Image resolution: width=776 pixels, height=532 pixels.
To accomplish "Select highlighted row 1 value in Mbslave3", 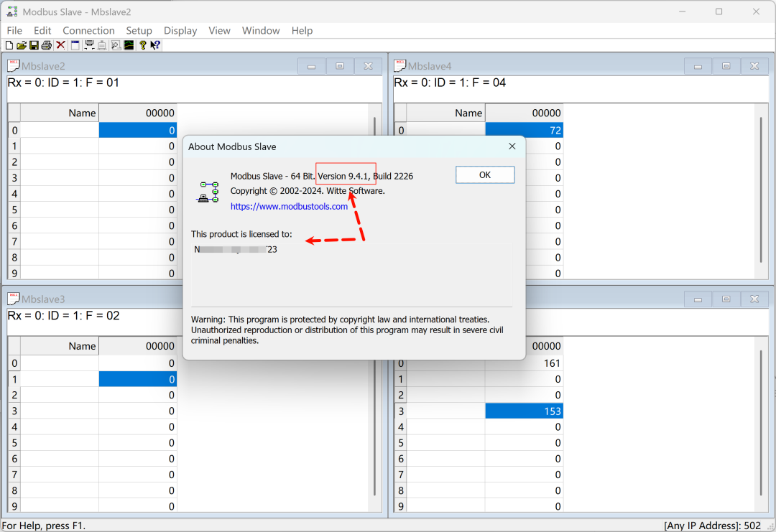I will tap(137, 379).
